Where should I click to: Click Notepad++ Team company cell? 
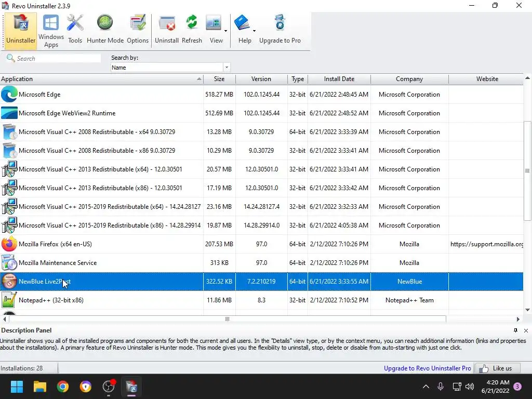pyautogui.click(x=409, y=300)
